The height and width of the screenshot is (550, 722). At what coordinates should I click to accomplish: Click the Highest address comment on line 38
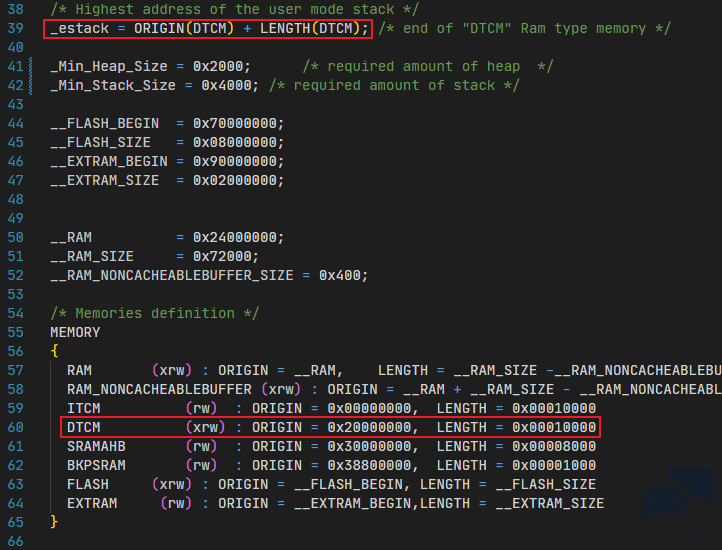pos(235,9)
